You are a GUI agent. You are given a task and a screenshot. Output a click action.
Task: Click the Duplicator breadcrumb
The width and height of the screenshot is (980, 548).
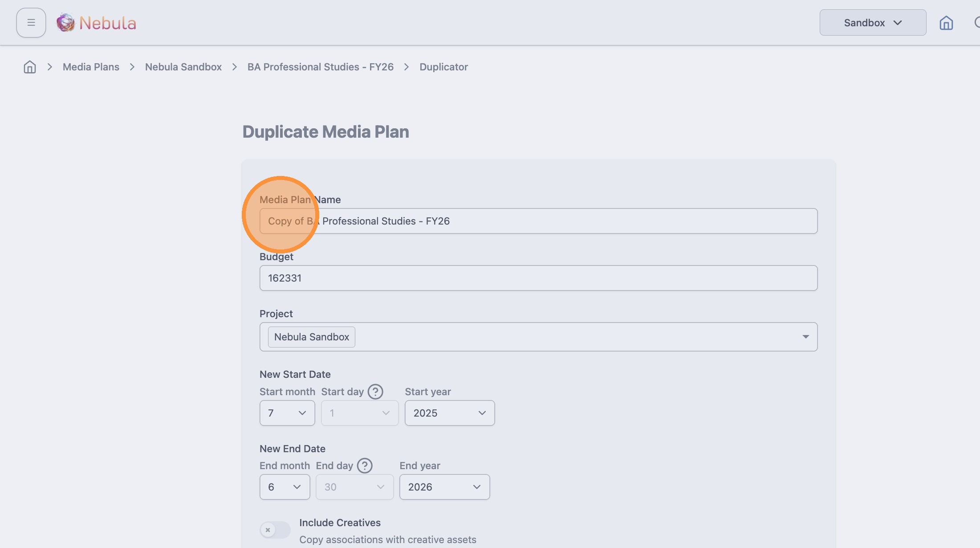(443, 67)
